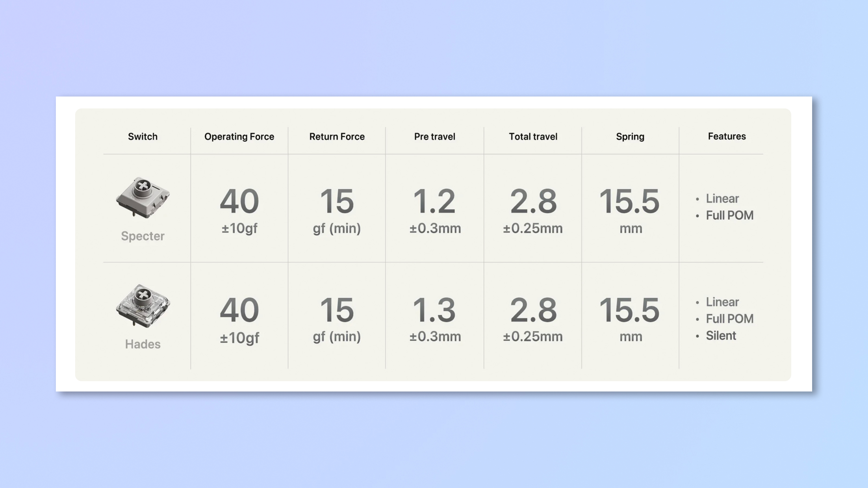
Task: Click Specter's 1.2 pre travel value
Action: (x=434, y=201)
